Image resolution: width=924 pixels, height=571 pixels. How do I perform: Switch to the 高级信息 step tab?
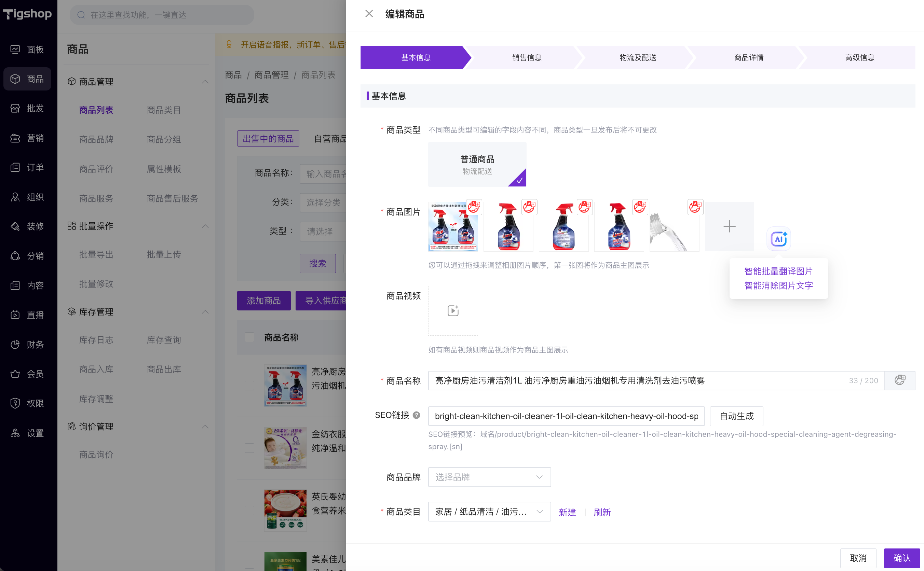[859, 57]
